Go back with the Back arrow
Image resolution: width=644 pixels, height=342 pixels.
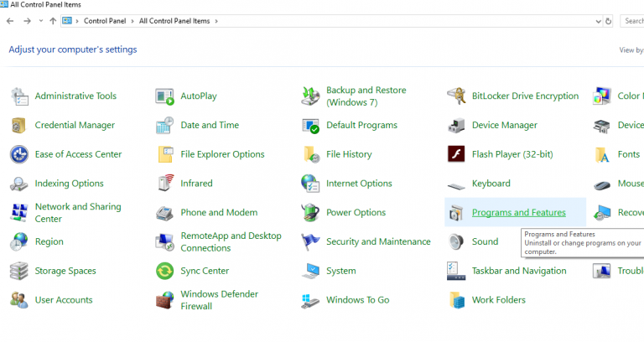(10, 21)
